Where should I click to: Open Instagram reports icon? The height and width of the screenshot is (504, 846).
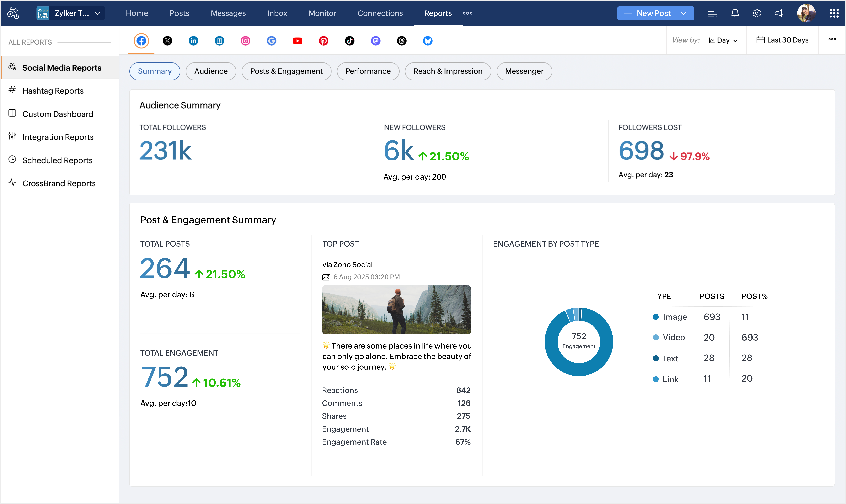tap(245, 41)
